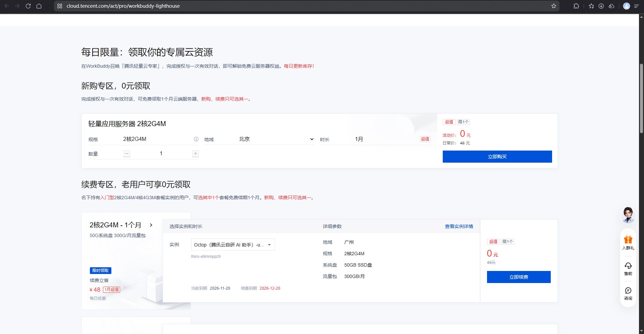Click the 2026-12-20 renewal expiry date
This screenshot has height=334, width=644.
270,288
